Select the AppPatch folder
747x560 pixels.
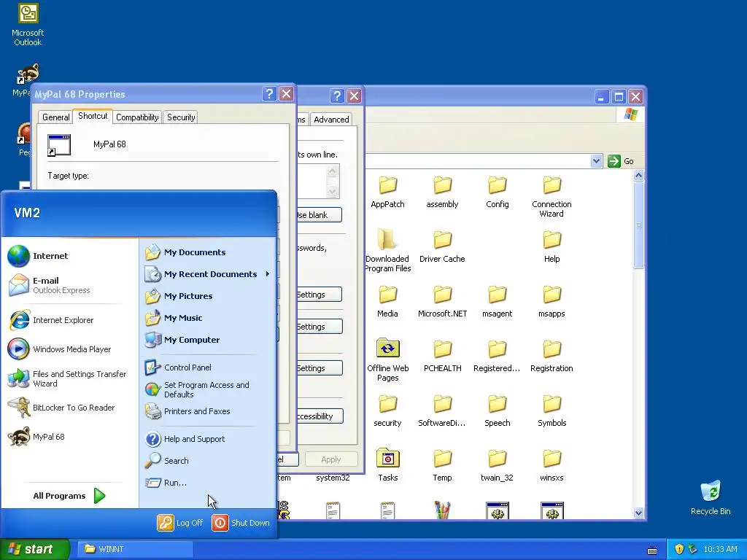(x=387, y=192)
